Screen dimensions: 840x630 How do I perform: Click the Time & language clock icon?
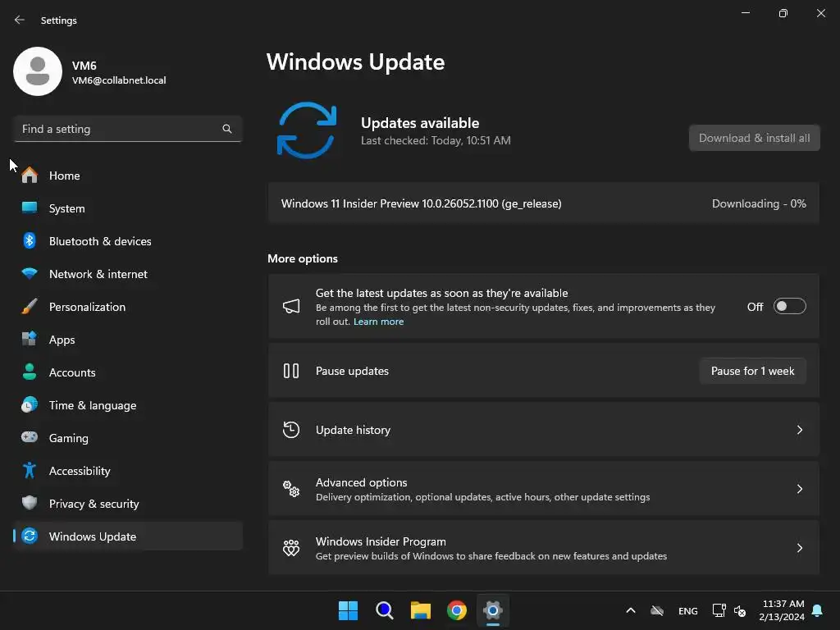coord(30,405)
